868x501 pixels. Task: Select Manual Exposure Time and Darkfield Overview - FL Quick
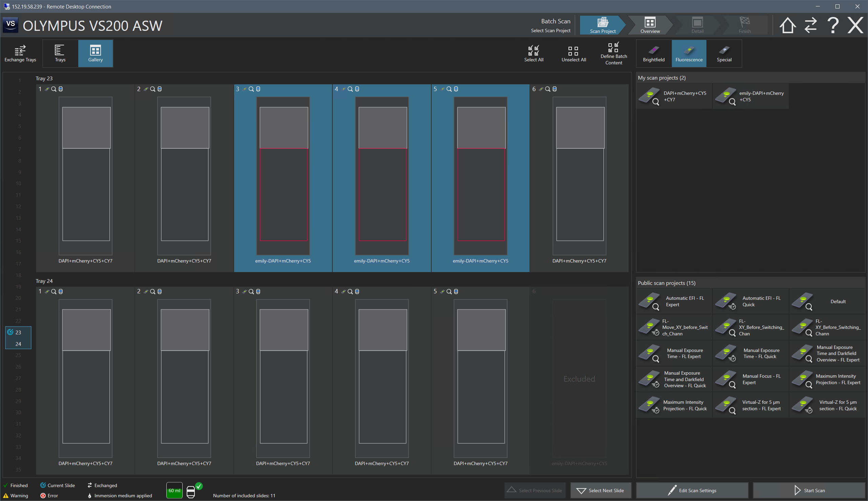coord(674,379)
